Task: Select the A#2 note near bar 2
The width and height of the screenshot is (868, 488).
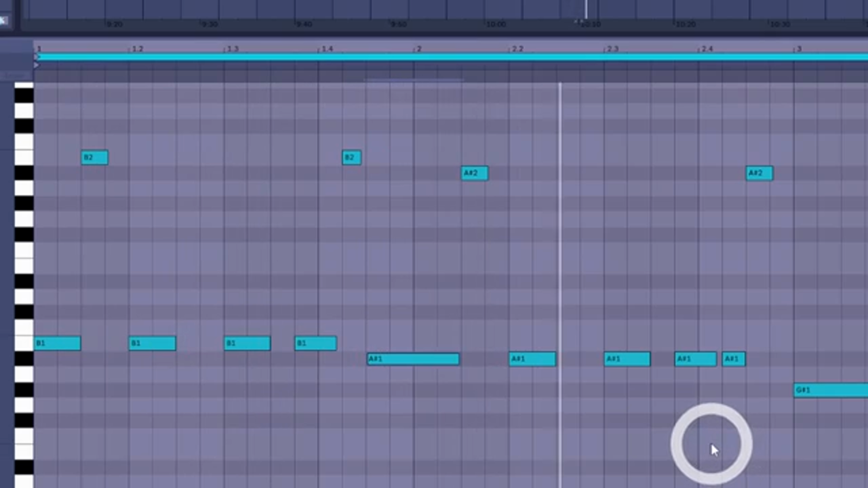Action: pos(474,173)
